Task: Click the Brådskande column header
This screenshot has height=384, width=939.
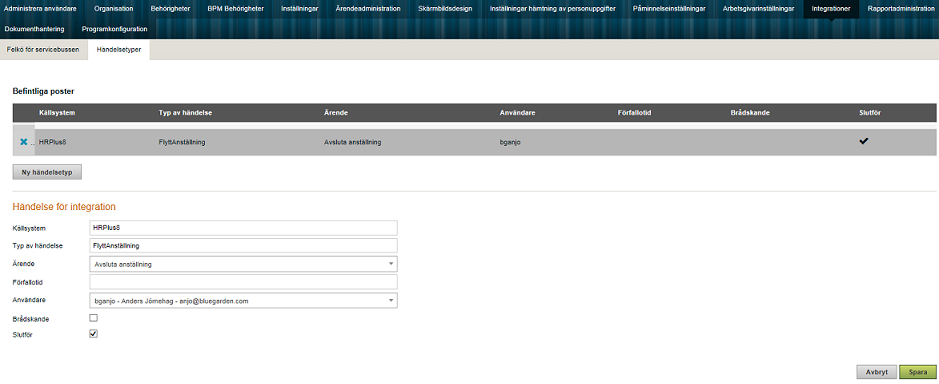Action: point(750,113)
